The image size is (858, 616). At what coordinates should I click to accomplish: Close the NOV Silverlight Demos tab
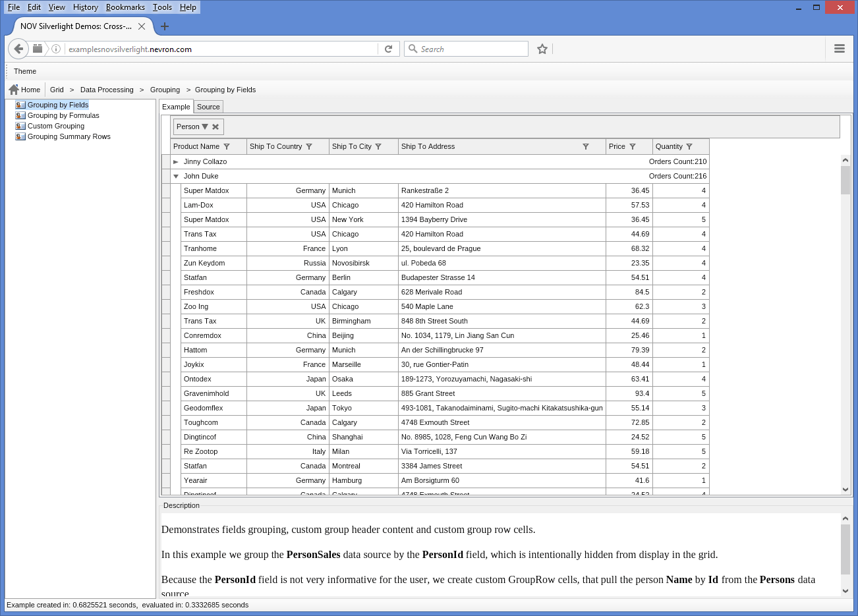(142, 26)
